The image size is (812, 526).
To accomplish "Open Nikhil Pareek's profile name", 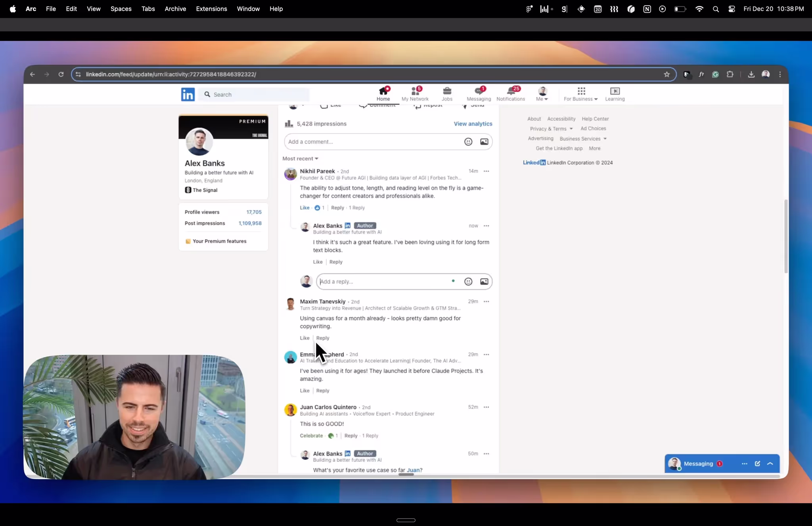I will pos(317,171).
